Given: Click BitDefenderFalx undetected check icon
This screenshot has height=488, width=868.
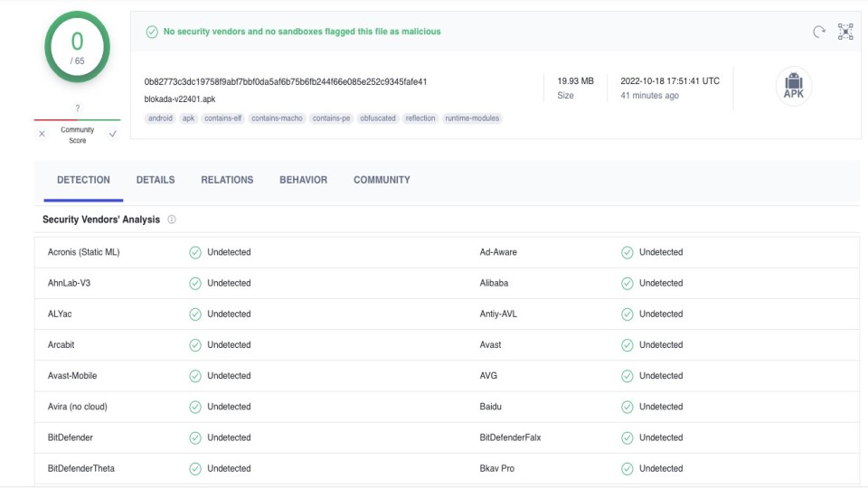Looking at the screenshot, I should [627, 438].
